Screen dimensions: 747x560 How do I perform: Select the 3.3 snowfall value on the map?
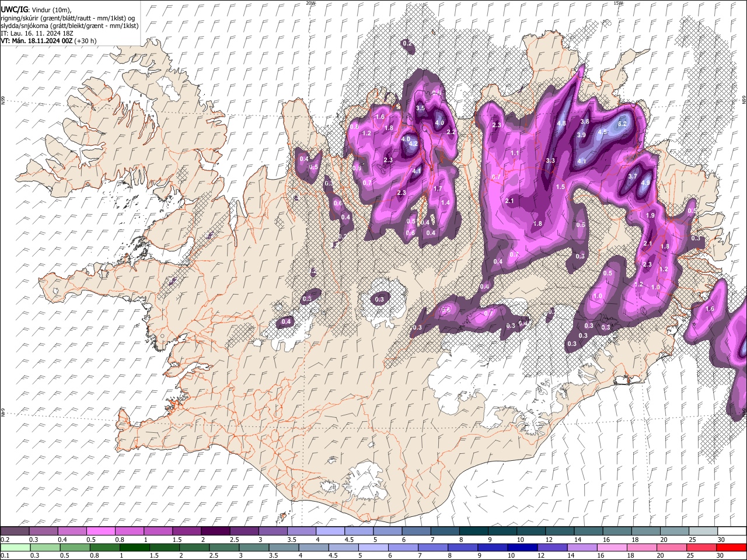550,160
